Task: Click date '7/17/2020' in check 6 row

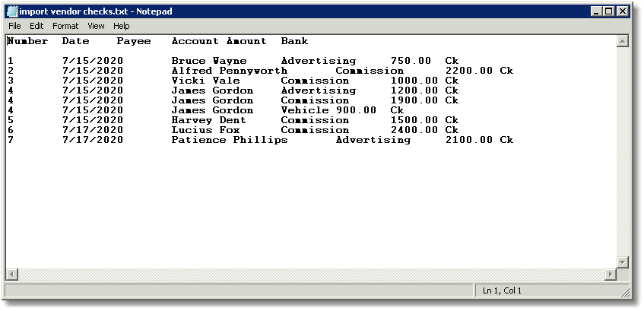Action: 93,130
